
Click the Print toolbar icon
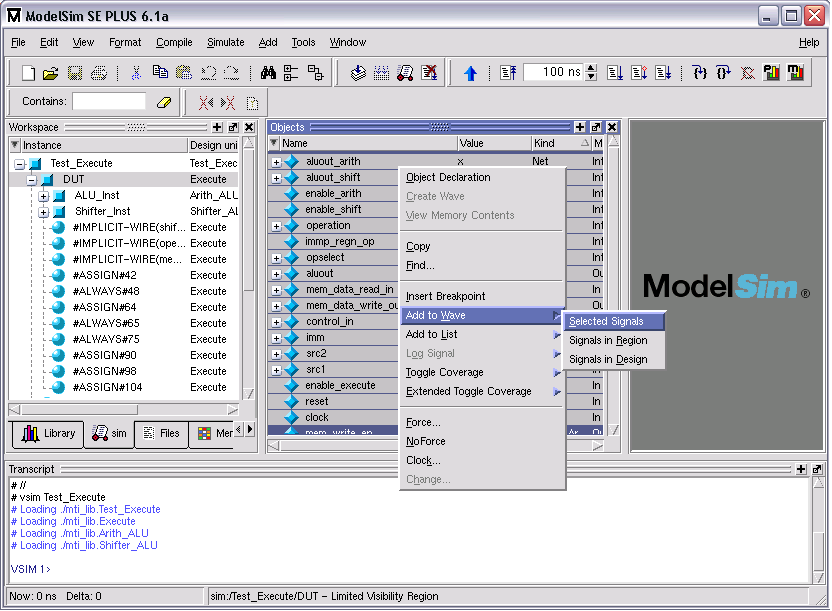(99, 73)
